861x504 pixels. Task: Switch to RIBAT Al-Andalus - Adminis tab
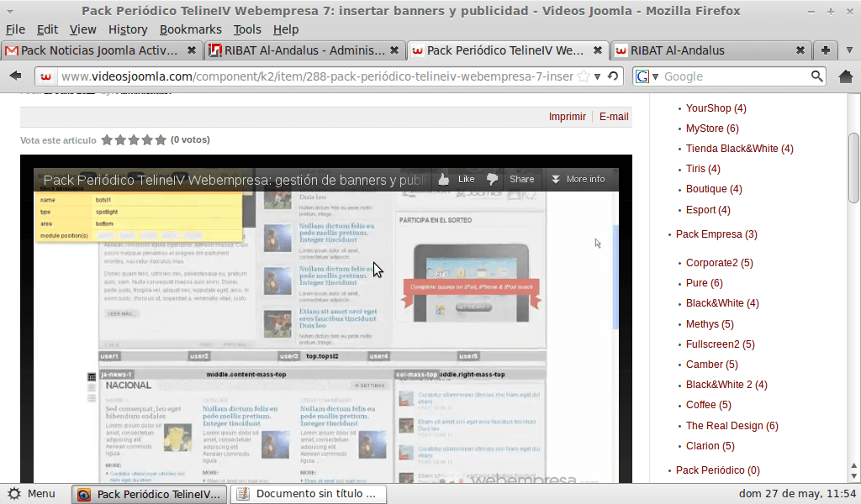pyautogui.click(x=304, y=50)
